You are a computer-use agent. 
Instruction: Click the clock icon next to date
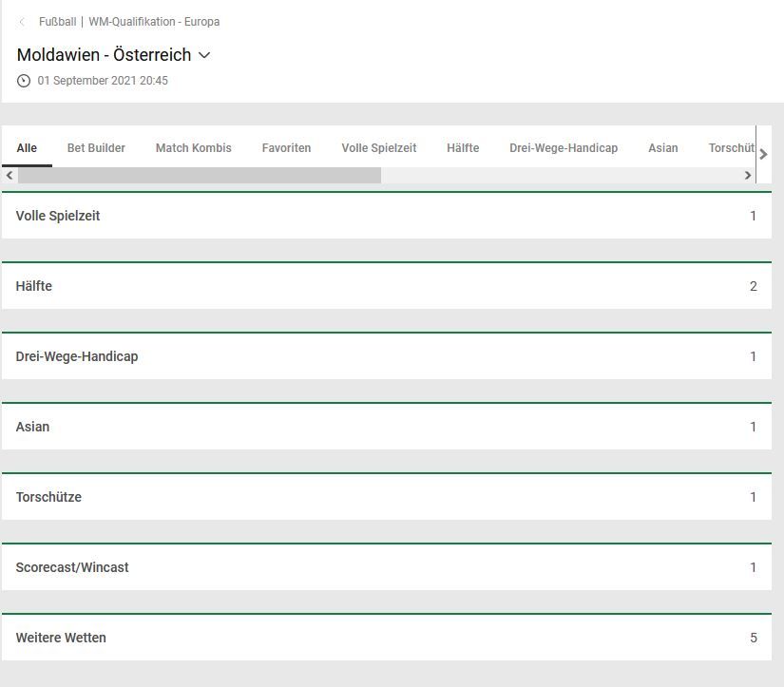24,81
